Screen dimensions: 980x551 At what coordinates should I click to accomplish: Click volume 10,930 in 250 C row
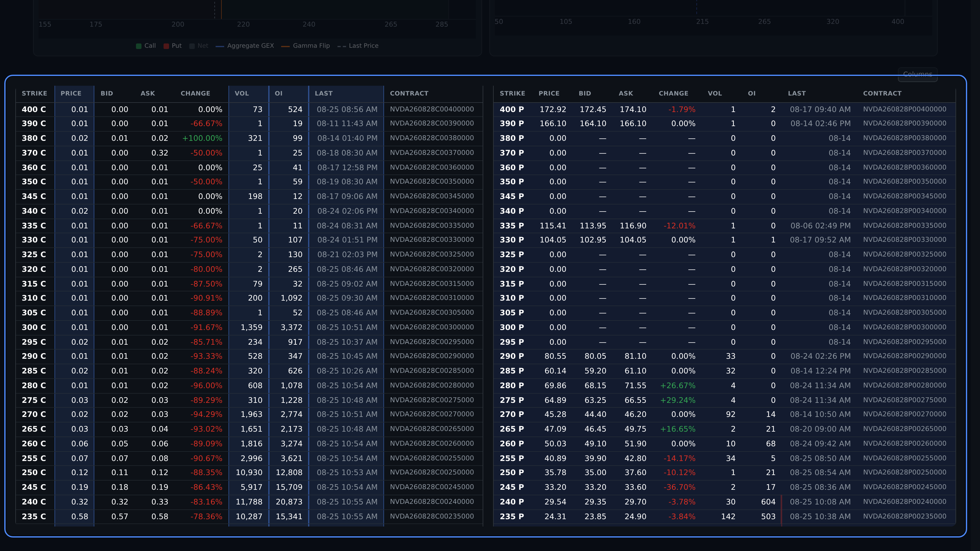pos(249,473)
